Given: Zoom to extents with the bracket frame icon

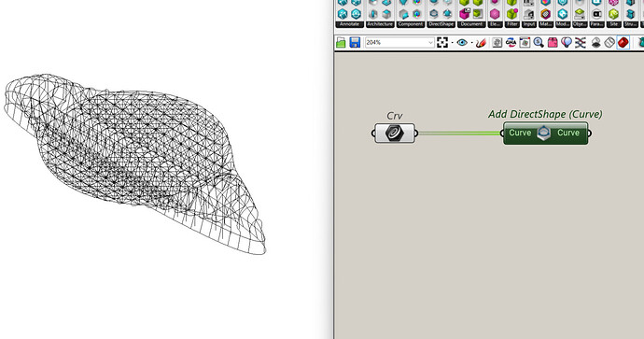Looking at the screenshot, I should tap(442, 42).
